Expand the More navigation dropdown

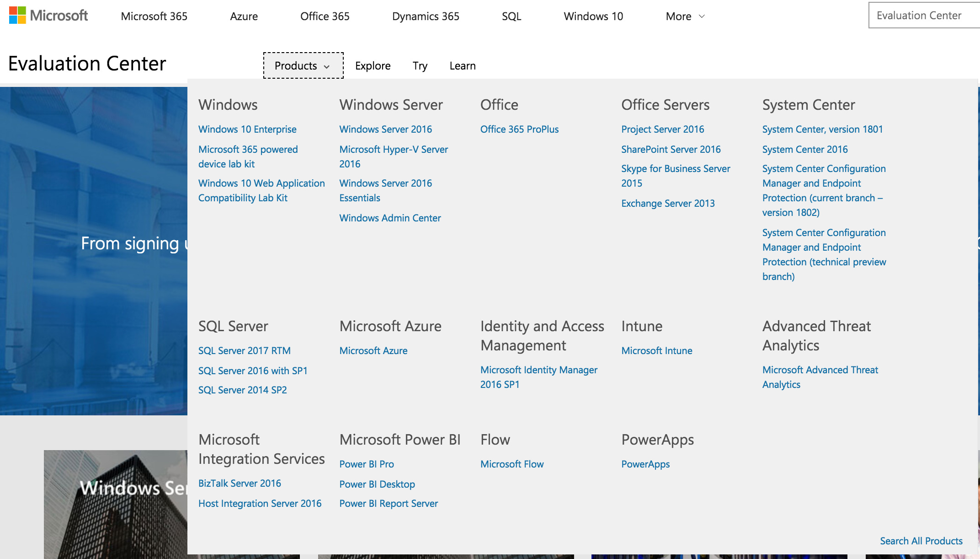pos(685,16)
